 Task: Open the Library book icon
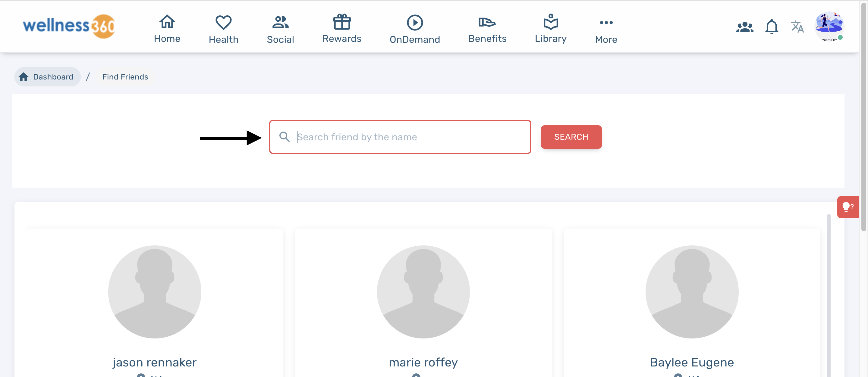[551, 22]
